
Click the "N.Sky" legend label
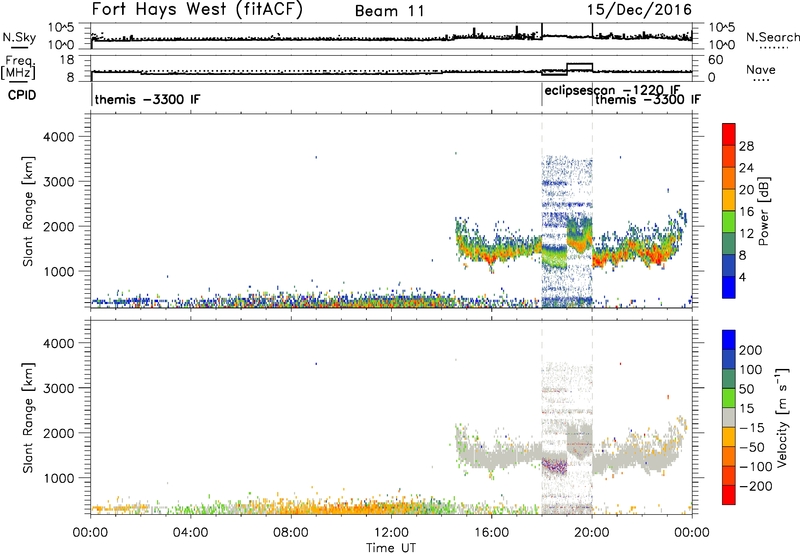pos(19,37)
